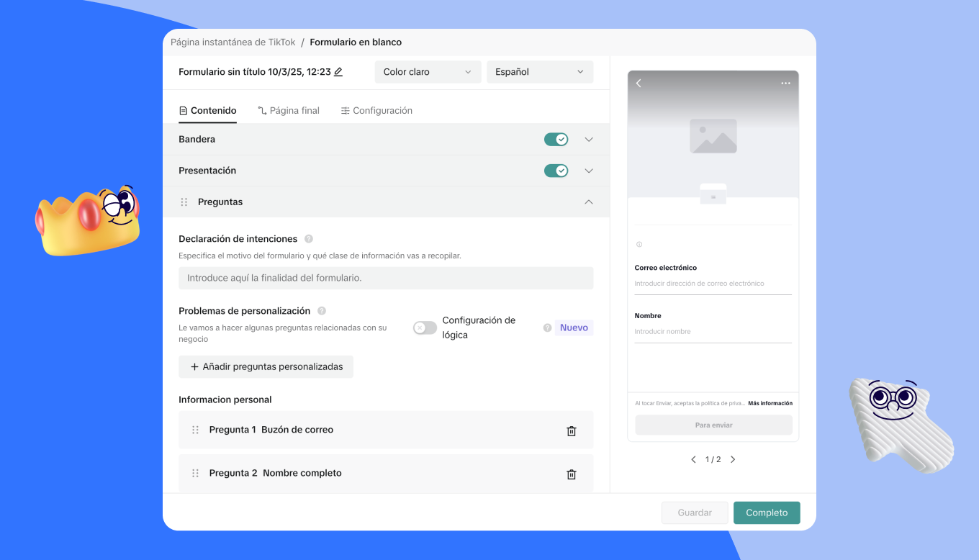Click the form purpose input field

pyautogui.click(x=386, y=279)
